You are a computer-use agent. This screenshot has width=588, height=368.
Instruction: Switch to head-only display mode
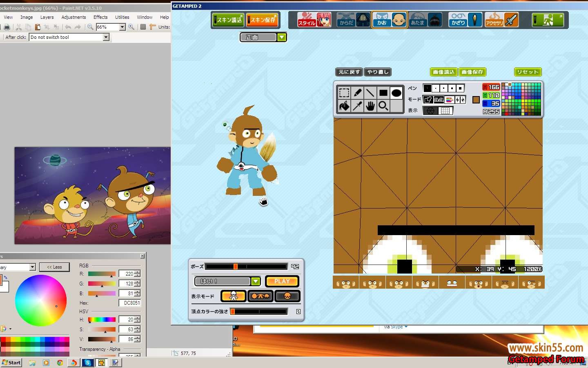287,296
